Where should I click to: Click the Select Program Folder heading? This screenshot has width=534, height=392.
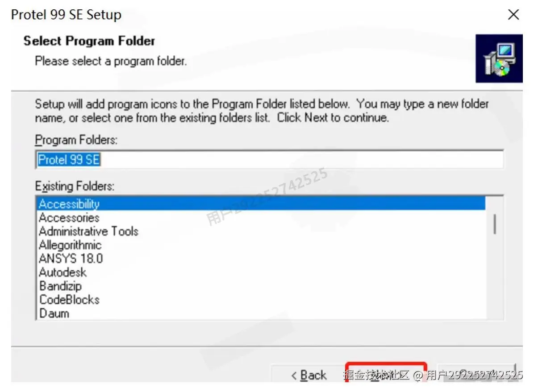tap(89, 41)
